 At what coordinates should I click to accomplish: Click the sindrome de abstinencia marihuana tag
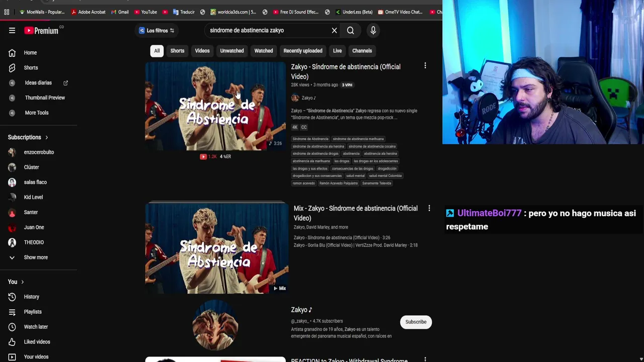pos(358,139)
